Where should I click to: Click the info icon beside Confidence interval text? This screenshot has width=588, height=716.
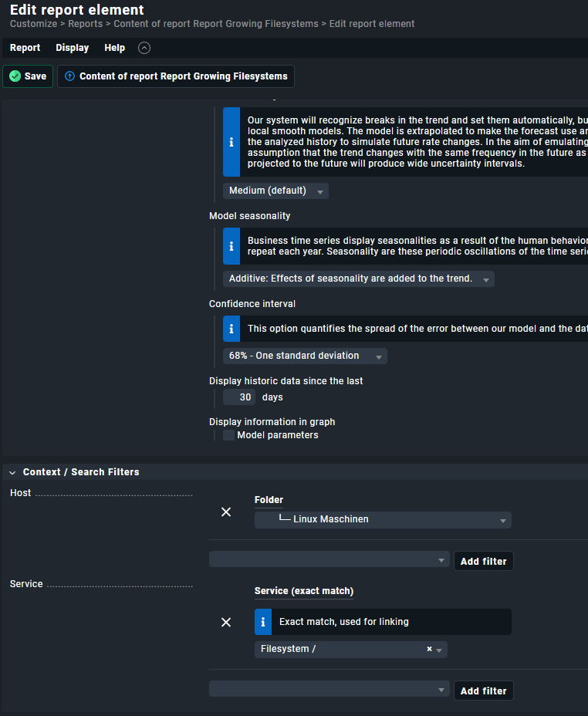(231, 329)
